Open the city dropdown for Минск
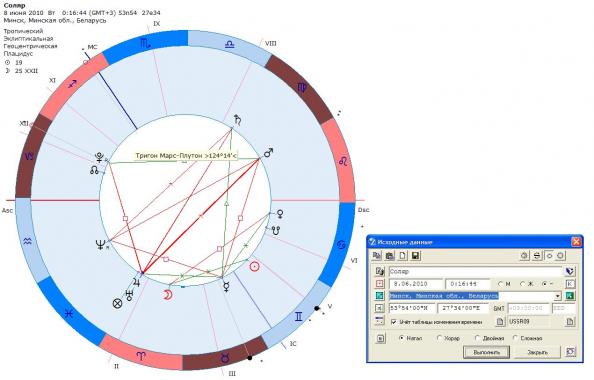 click(558, 296)
